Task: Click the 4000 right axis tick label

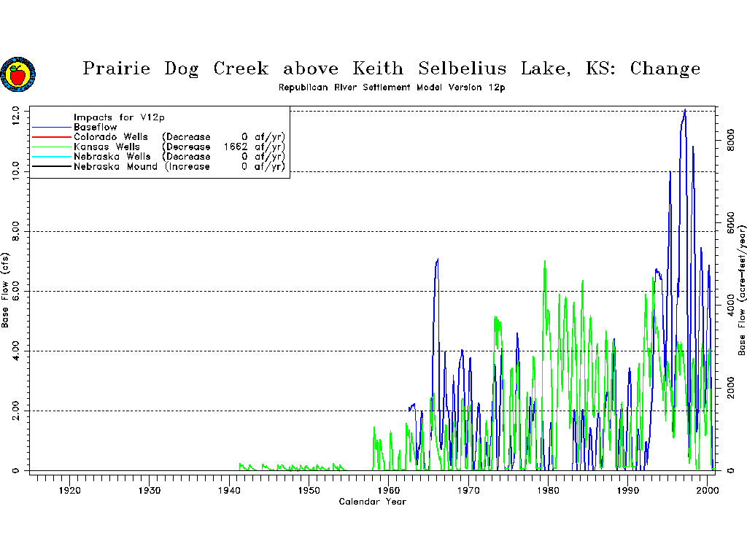Action: coord(730,306)
